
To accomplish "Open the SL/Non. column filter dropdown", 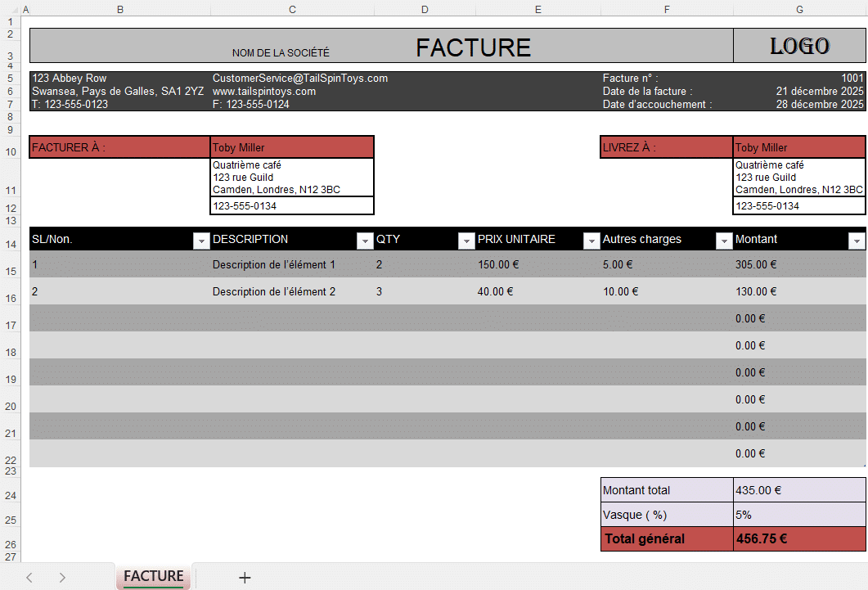I will (200, 240).
